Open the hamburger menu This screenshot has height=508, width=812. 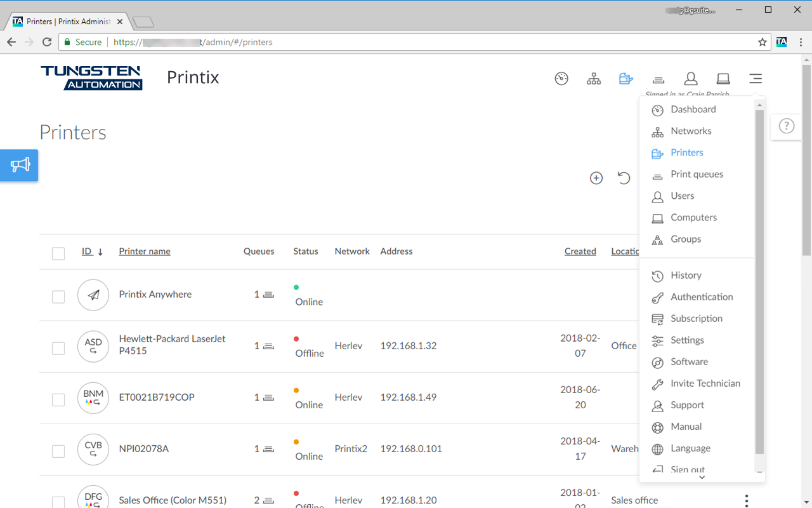756,78
